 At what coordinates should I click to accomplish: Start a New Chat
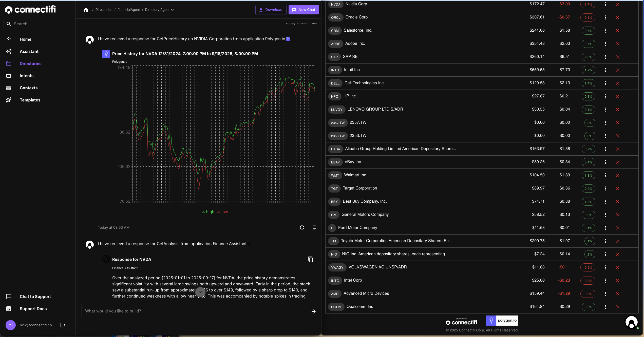coord(304,10)
